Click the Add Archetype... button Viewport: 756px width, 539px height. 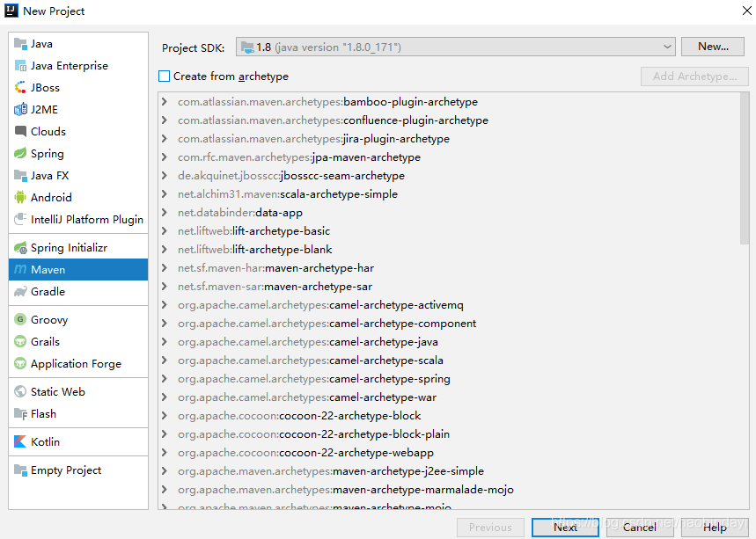coord(694,76)
